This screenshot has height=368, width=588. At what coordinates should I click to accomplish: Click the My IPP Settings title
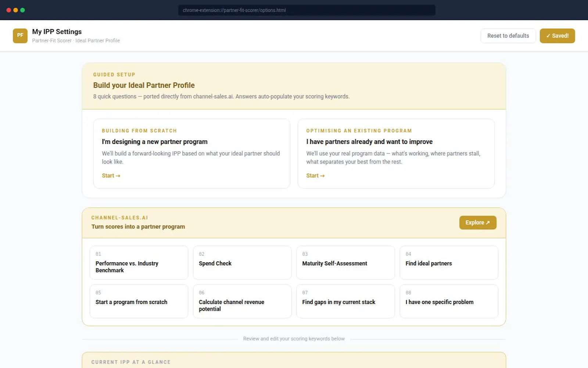(57, 32)
